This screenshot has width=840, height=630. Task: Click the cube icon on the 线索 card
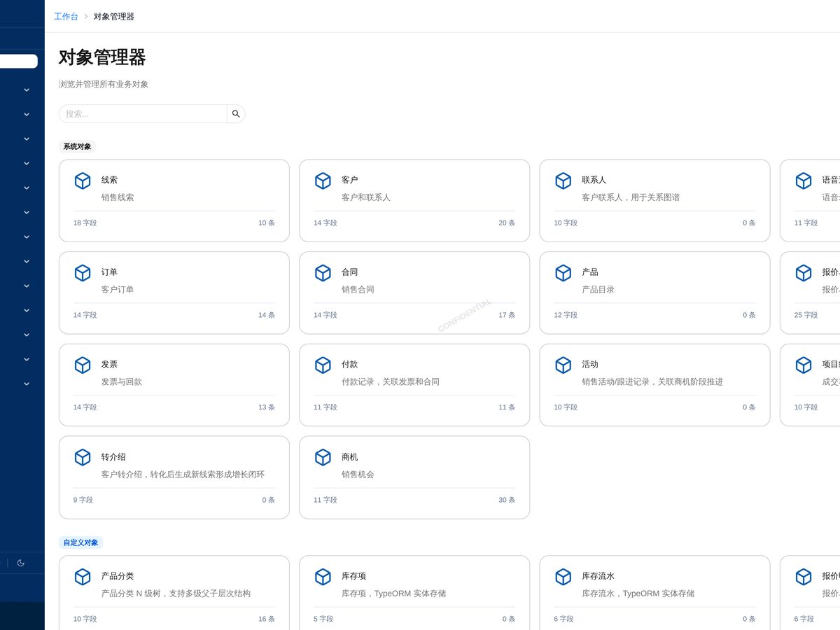pos(83,181)
